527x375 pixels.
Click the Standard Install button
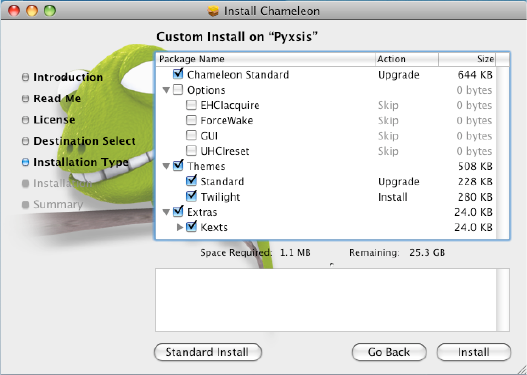pyautogui.click(x=208, y=352)
